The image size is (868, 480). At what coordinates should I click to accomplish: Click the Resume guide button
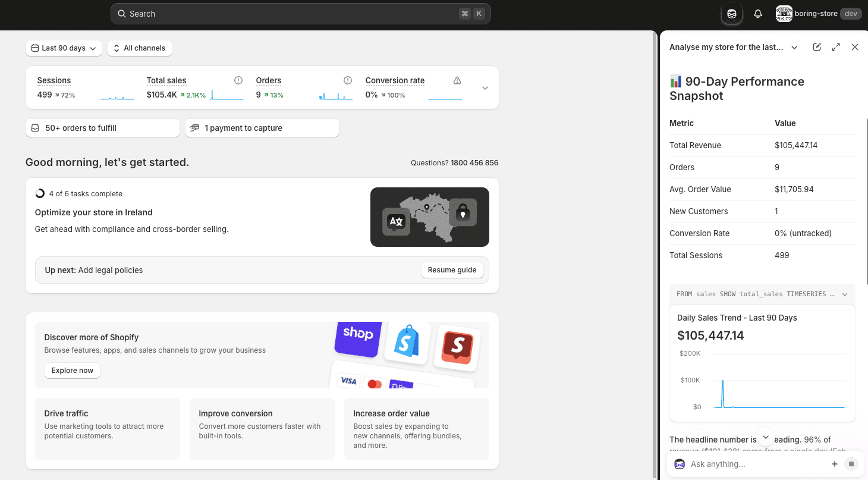click(x=452, y=270)
